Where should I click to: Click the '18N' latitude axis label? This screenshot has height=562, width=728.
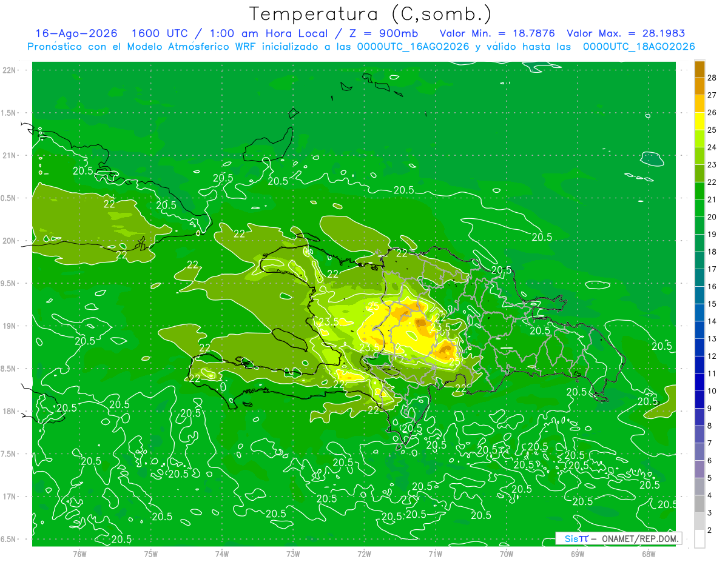[9, 411]
